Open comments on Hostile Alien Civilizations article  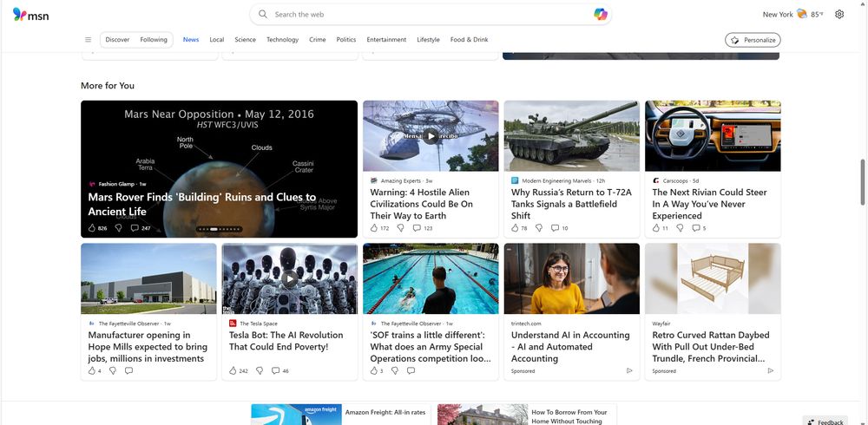tap(423, 228)
